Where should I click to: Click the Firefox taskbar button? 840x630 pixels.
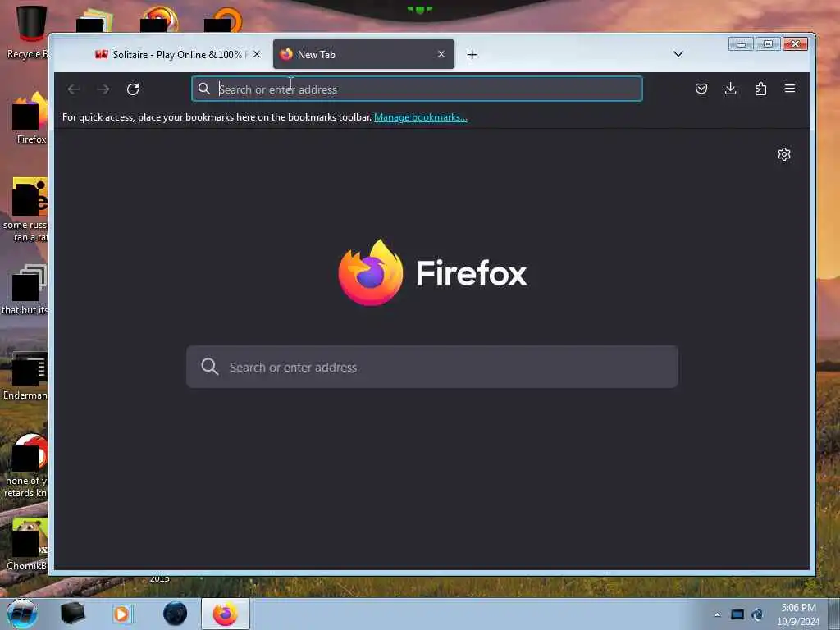click(x=226, y=614)
